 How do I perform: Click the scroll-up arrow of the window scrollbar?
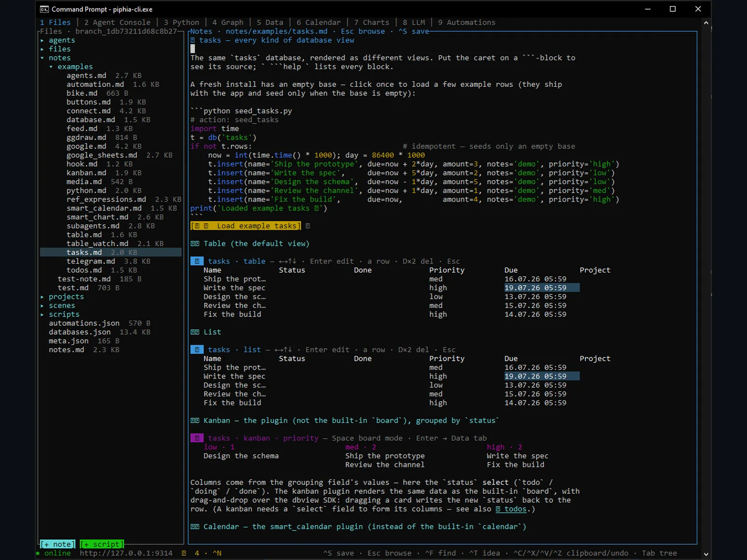(706, 22)
